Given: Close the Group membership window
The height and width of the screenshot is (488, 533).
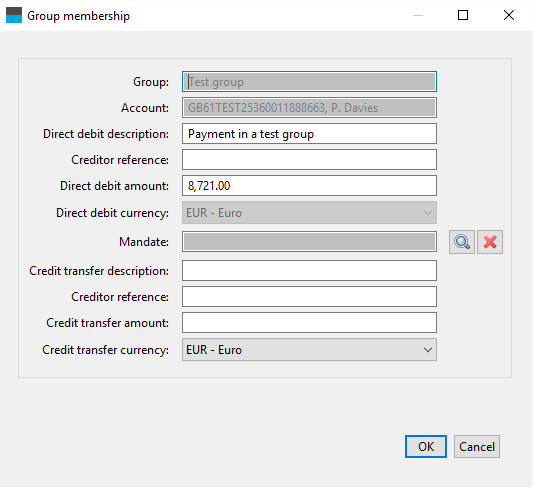Looking at the screenshot, I should pyautogui.click(x=509, y=15).
